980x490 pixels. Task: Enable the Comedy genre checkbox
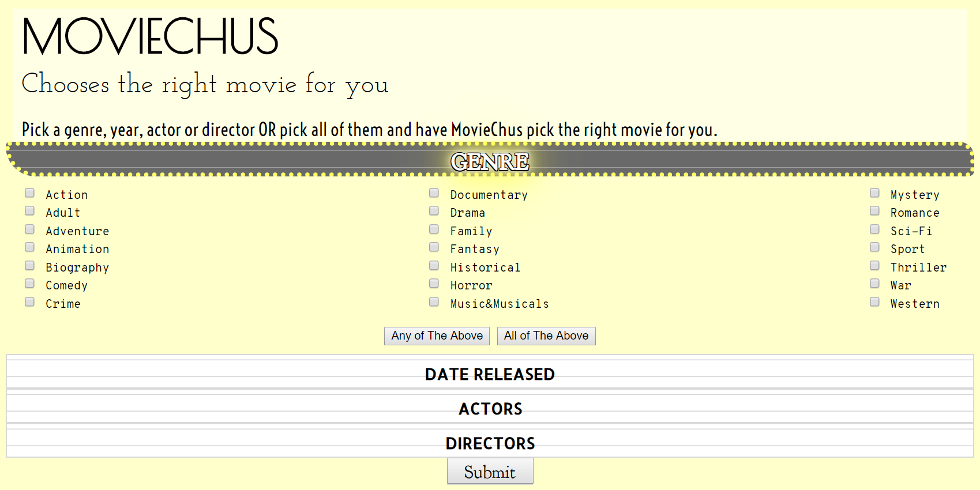30,284
